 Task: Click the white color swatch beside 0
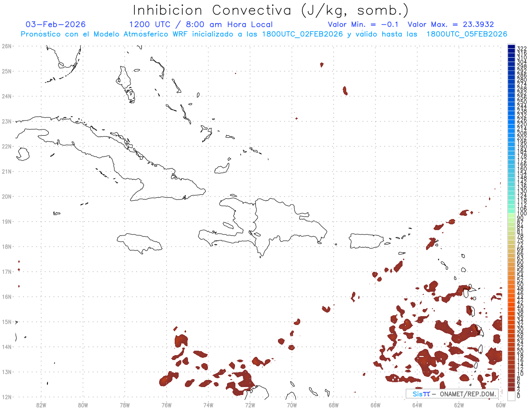click(511, 395)
